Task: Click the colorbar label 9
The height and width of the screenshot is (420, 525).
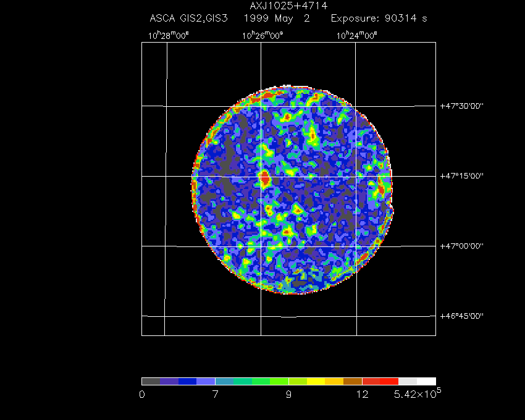Action: pos(288,395)
